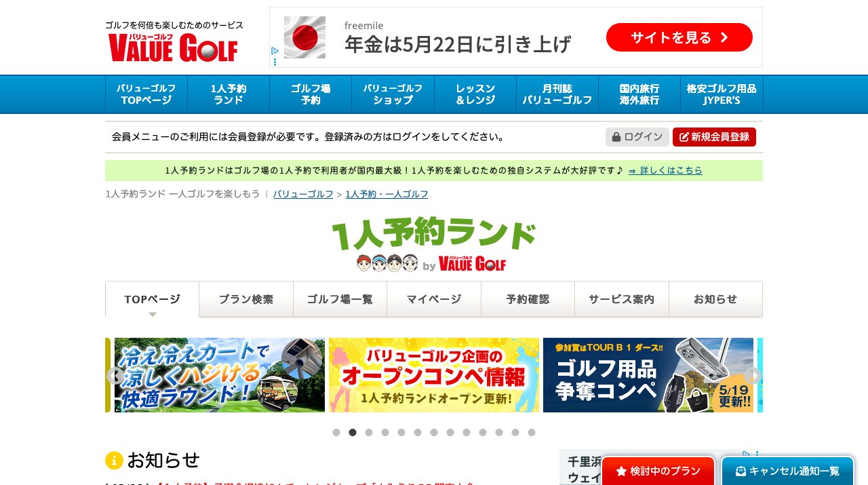Screen dimensions: 868x485
Task: Select the ゴルフ場一覧 tab
Action: pos(340,299)
